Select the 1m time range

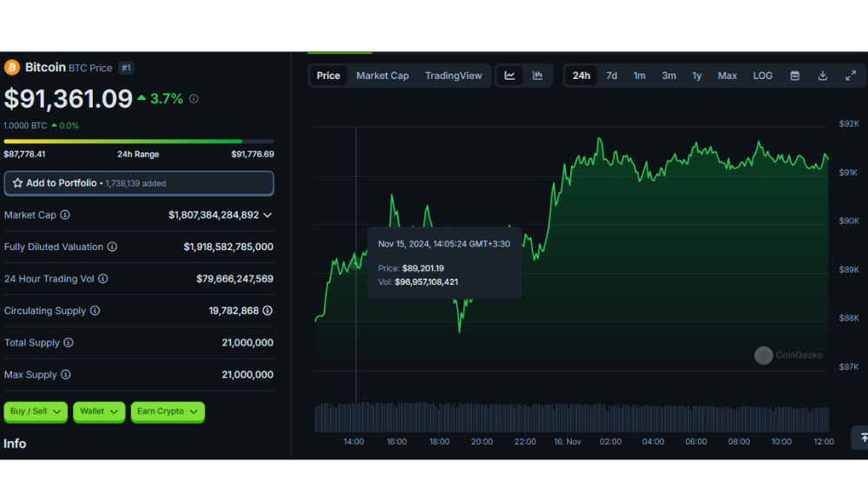coord(640,76)
